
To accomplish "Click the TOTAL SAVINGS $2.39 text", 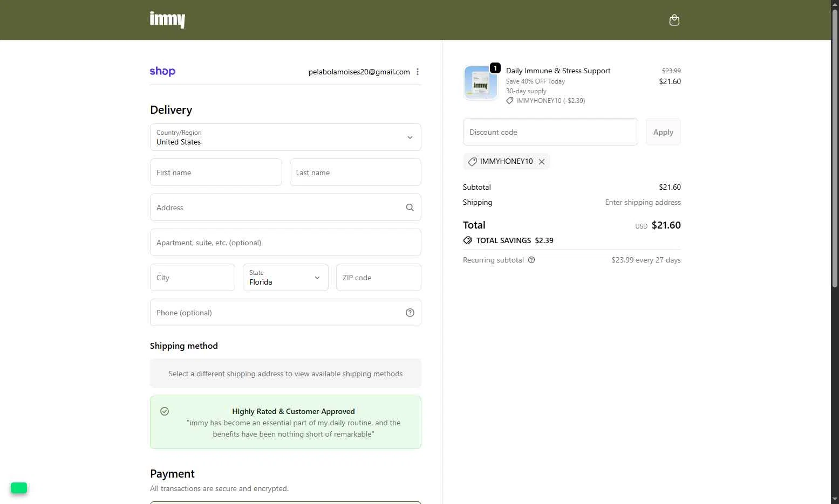I will (x=515, y=240).
